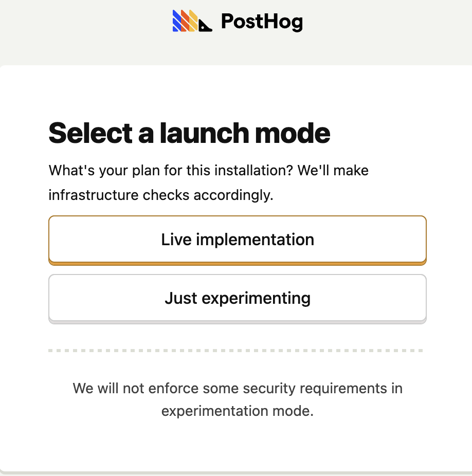472x476 pixels.
Task: Pick the experimenting installation option
Action: tap(237, 298)
